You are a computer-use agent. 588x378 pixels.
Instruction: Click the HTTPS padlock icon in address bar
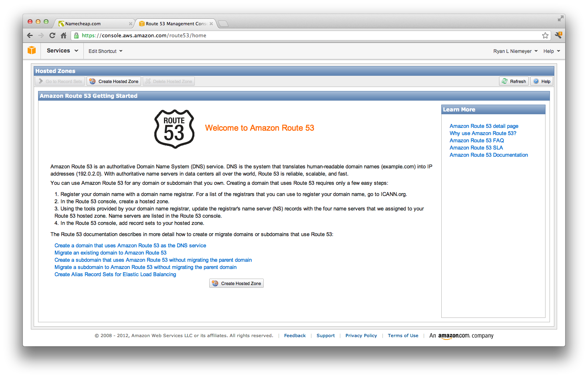click(x=76, y=35)
